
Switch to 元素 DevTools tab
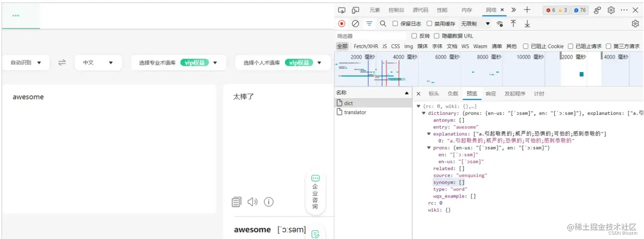pyautogui.click(x=375, y=10)
